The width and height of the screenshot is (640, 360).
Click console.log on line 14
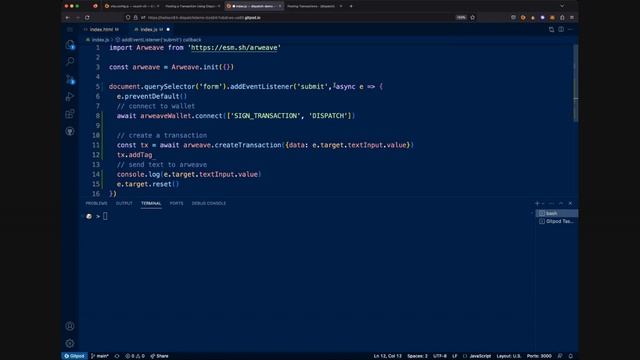(x=138, y=174)
